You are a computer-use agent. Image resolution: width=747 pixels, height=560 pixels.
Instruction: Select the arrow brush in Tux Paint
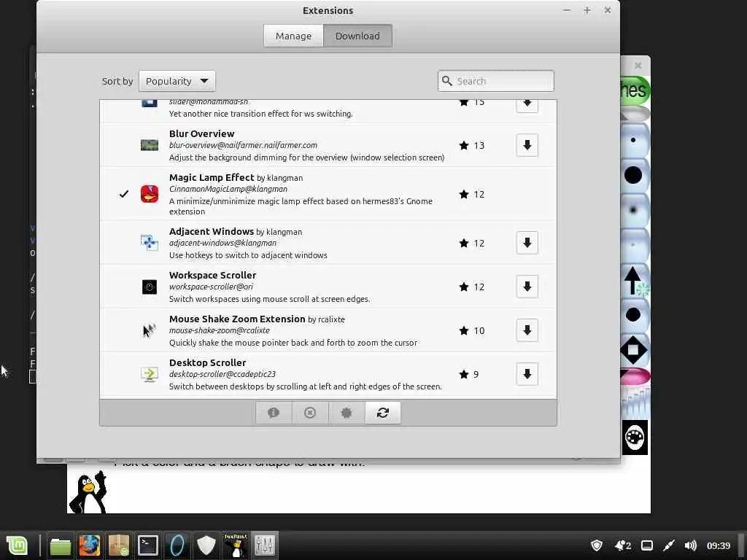[633, 280]
